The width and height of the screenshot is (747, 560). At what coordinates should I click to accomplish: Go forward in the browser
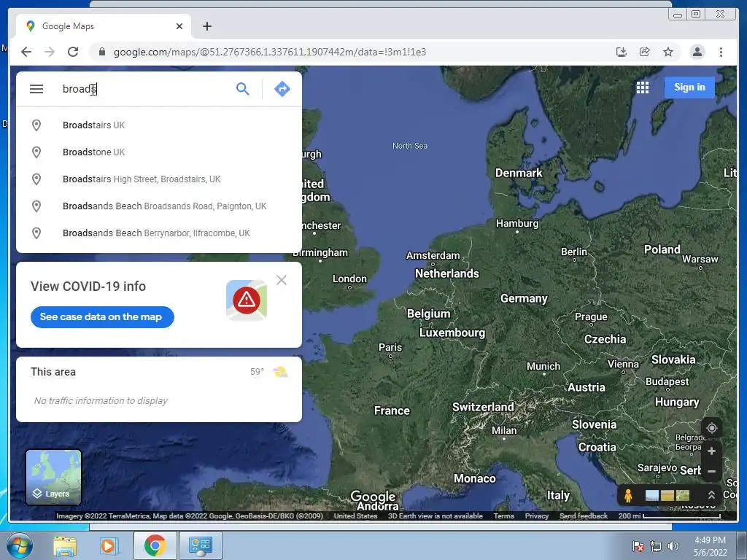[50, 52]
